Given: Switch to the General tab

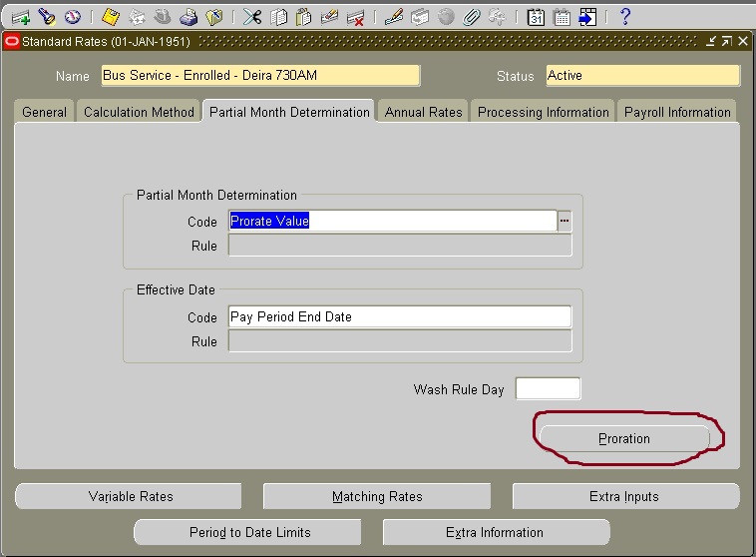Looking at the screenshot, I should tap(44, 112).
